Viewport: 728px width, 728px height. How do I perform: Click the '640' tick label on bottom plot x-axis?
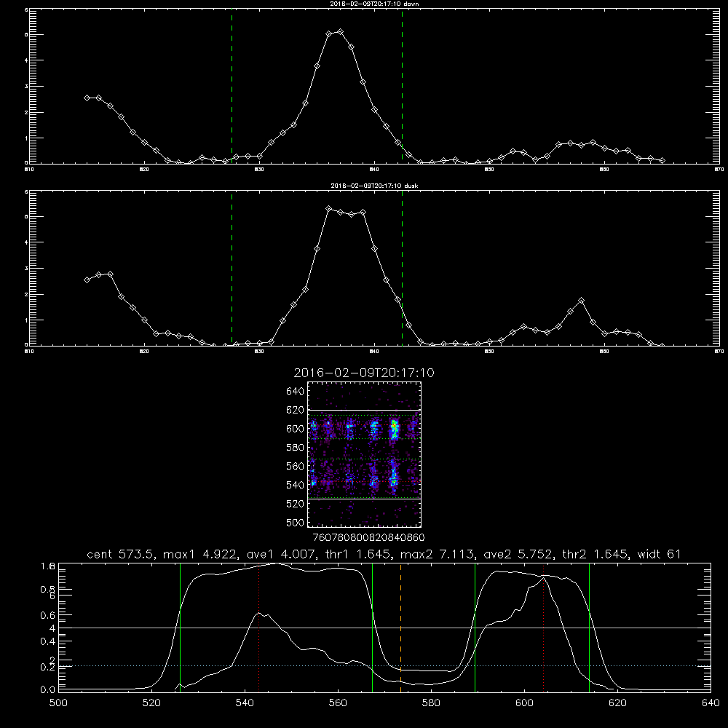(711, 703)
